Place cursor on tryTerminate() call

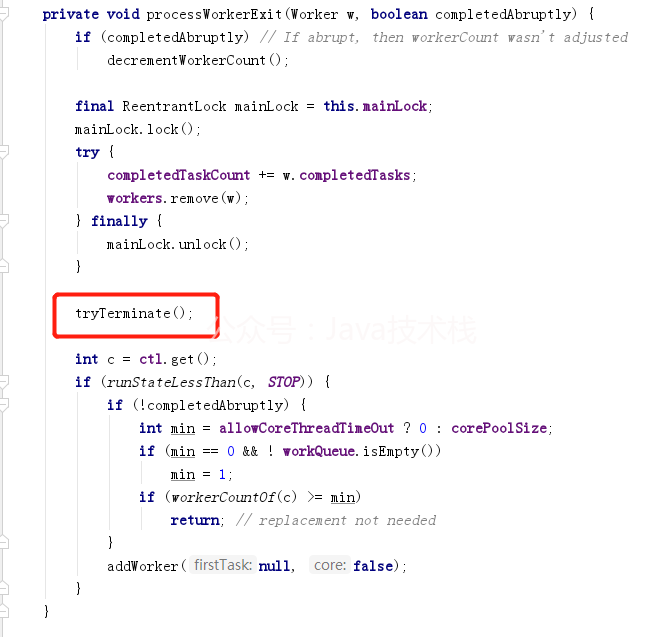(x=134, y=313)
